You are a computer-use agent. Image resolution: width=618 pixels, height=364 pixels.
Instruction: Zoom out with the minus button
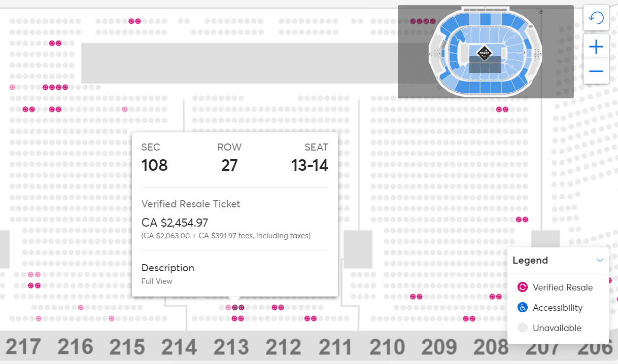596,71
